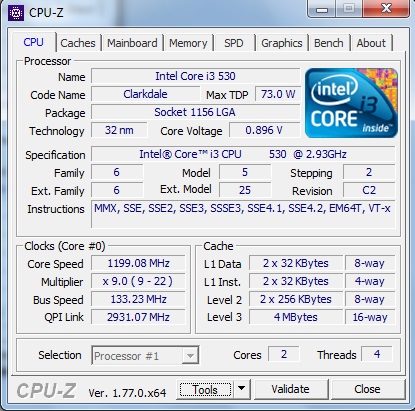
Task: Select the Memory tab
Action: 188,43
